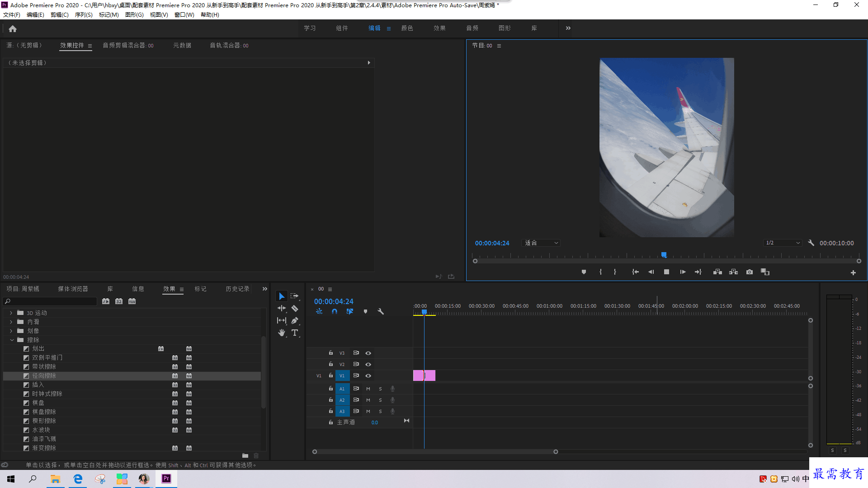The width and height of the screenshot is (868, 488).
Task: Step forward one frame
Action: [683, 272]
